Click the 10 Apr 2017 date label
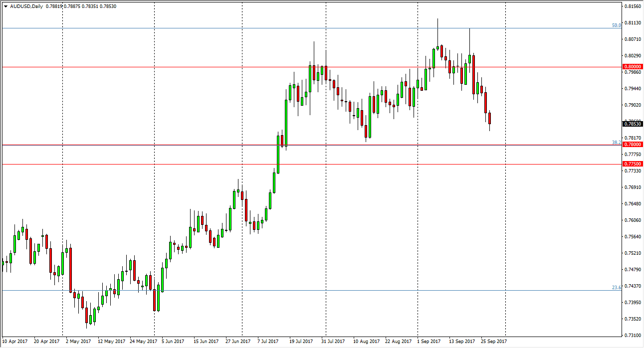Viewport: 644px width, 348px height. (14, 341)
